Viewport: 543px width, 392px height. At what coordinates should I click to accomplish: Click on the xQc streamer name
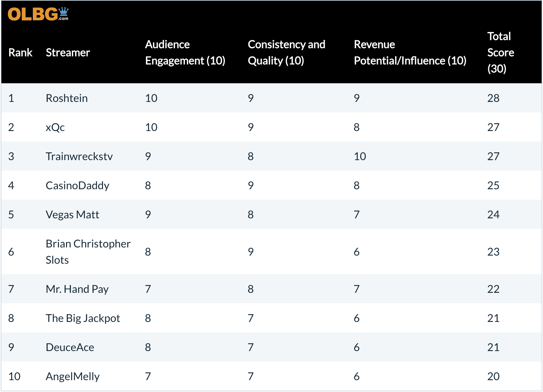[x=55, y=127]
